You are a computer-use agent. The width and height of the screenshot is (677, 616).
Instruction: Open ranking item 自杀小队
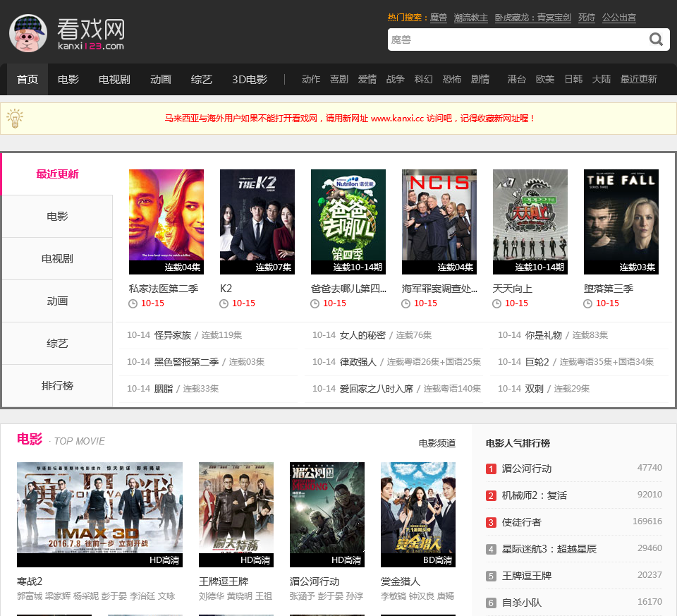point(521,603)
